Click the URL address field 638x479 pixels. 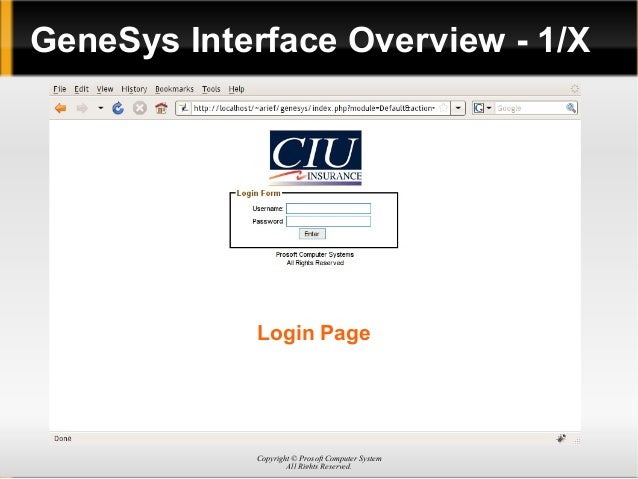(314, 108)
